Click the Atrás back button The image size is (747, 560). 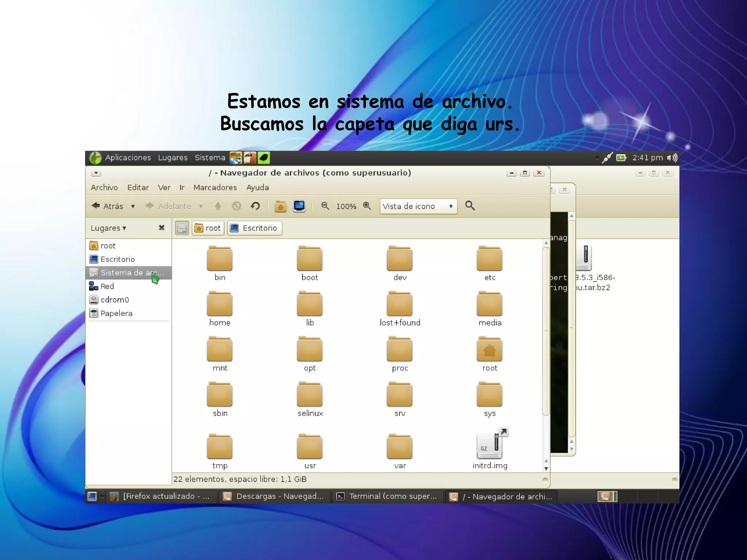click(108, 206)
